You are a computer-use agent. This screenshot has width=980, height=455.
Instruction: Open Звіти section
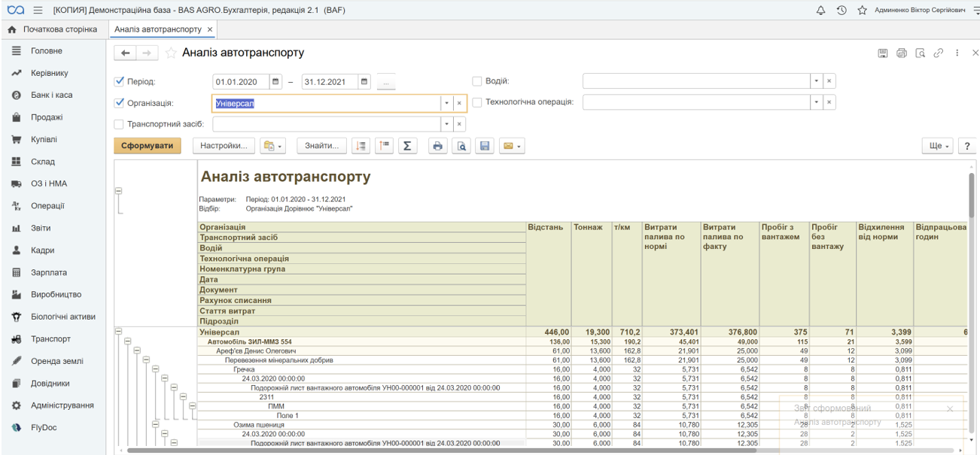pyautogui.click(x=41, y=228)
